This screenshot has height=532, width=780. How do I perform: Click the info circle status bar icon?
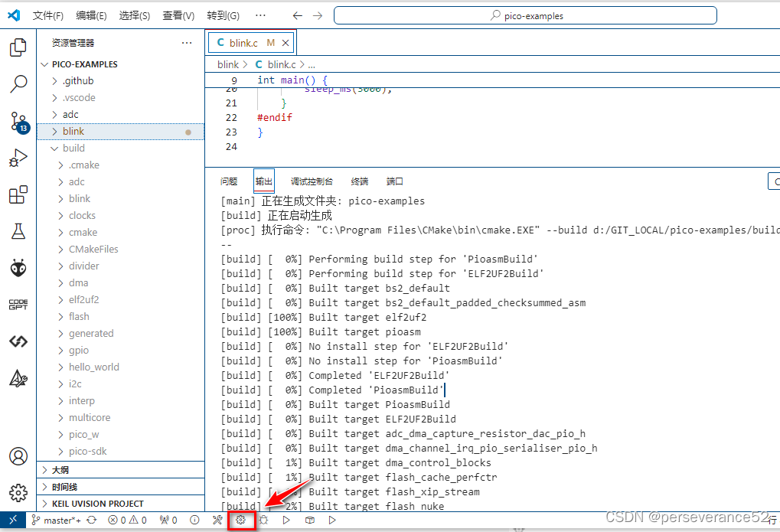[194, 520]
